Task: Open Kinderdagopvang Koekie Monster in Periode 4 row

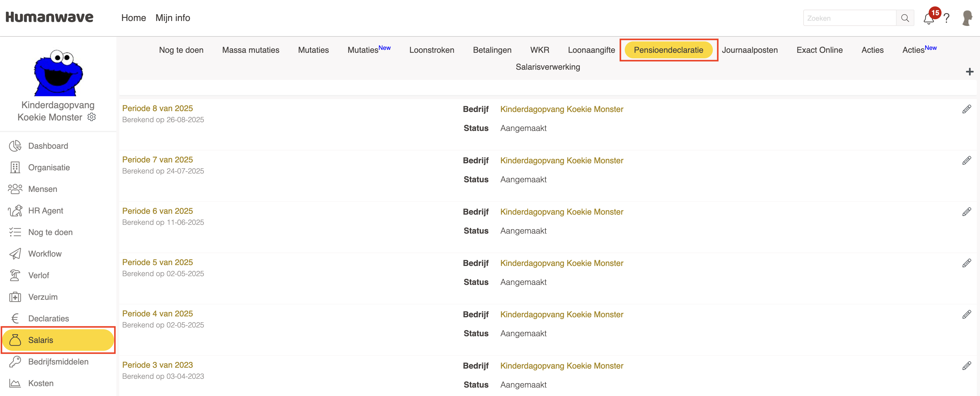Action: point(561,315)
